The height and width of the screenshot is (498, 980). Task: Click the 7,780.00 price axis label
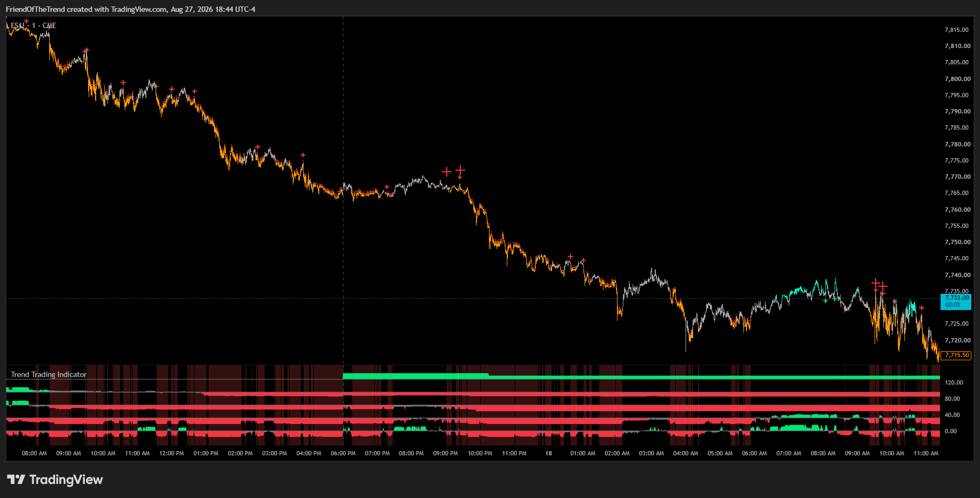[x=957, y=144]
